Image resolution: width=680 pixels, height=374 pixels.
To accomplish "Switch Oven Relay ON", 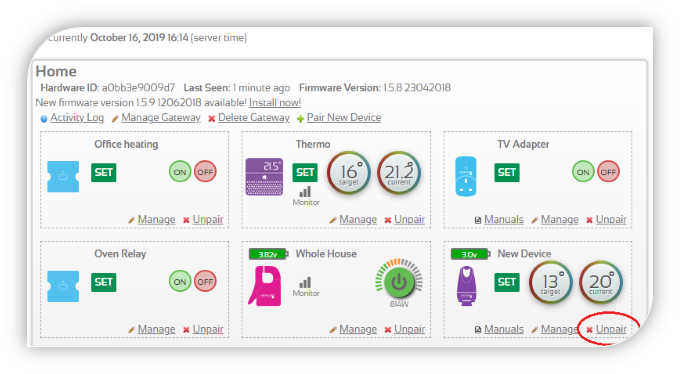I will coord(180,282).
